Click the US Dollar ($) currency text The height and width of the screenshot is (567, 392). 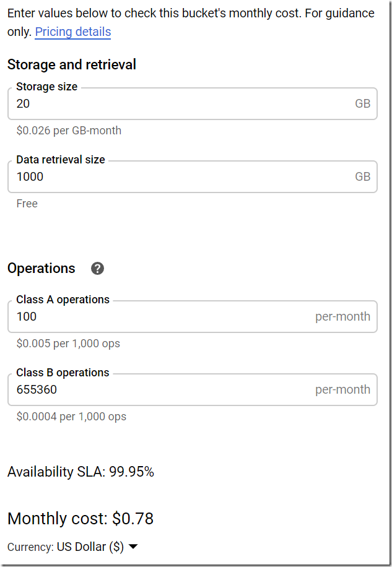click(90, 547)
